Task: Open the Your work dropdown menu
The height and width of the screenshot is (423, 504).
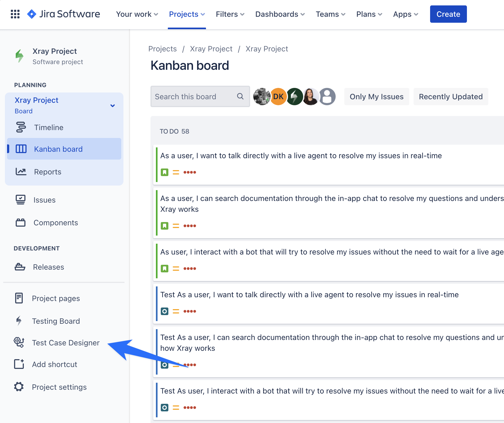Action: pyautogui.click(x=137, y=14)
